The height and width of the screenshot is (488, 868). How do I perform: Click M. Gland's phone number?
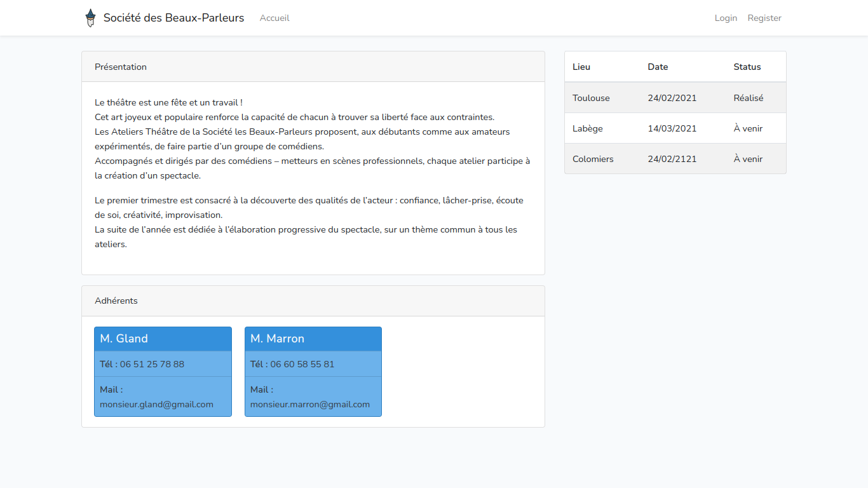152,364
